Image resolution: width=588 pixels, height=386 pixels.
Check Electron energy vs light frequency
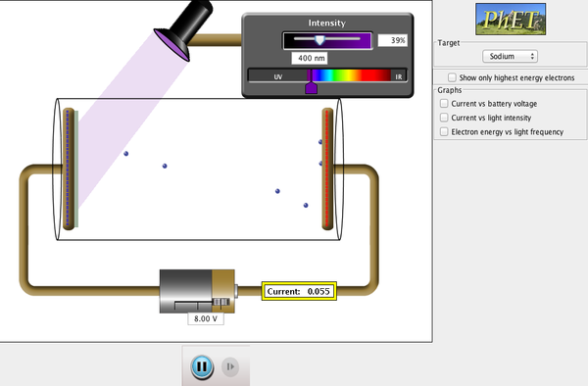tap(444, 132)
